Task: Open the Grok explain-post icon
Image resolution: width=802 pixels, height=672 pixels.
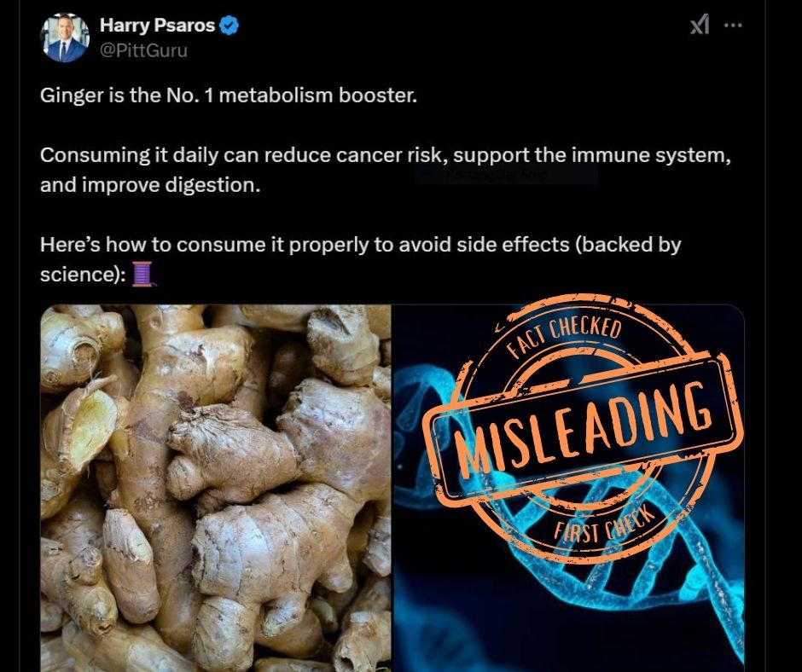Action: 700,25
